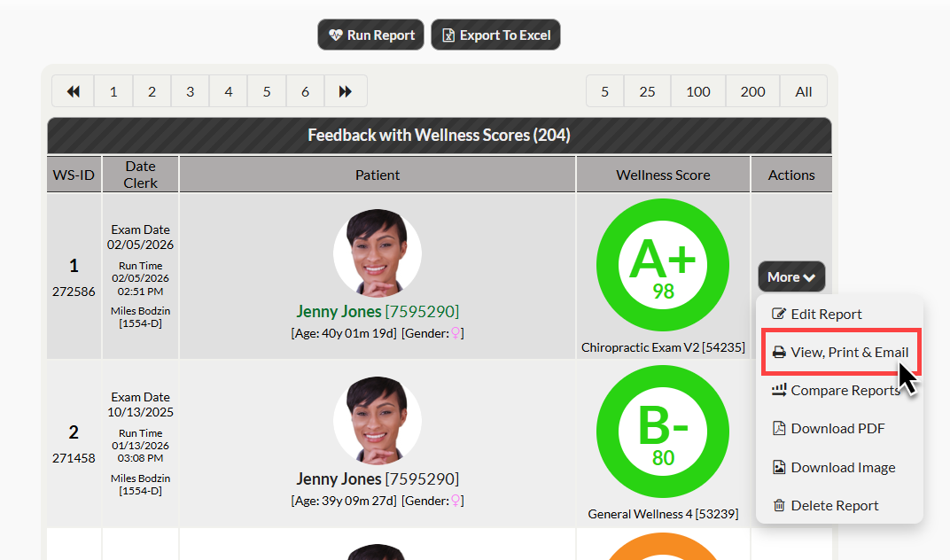Show 5 results per page
Viewport: 950px width, 560px height.
click(604, 91)
